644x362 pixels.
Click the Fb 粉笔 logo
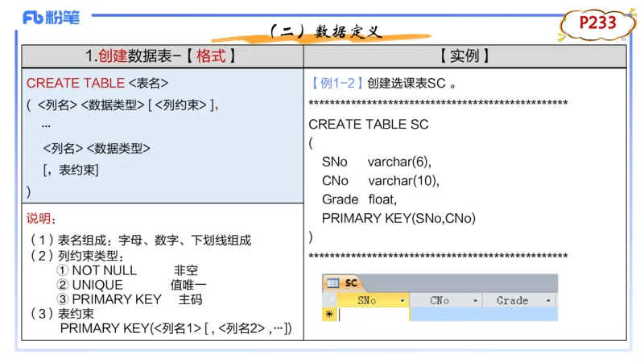52,17
